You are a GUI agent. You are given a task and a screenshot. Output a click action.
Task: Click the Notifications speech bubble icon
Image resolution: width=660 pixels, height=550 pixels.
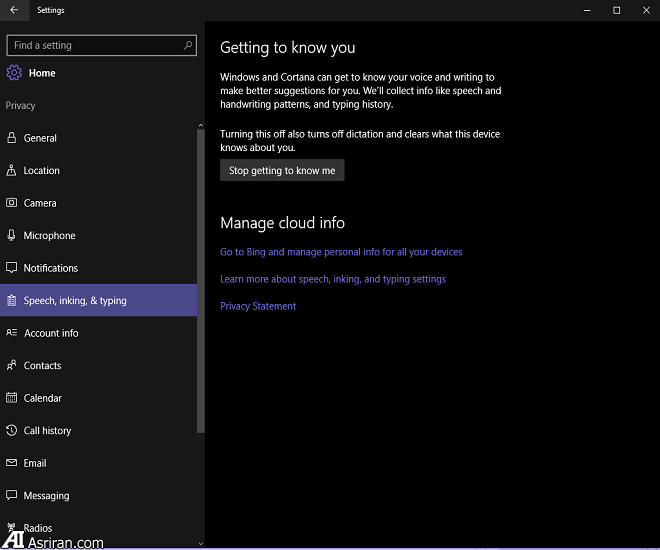(12, 268)
